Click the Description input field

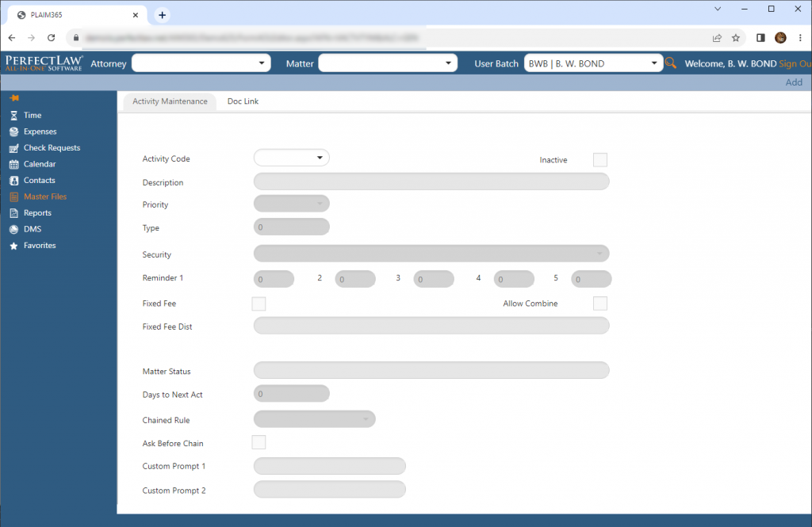coord(431,181)
